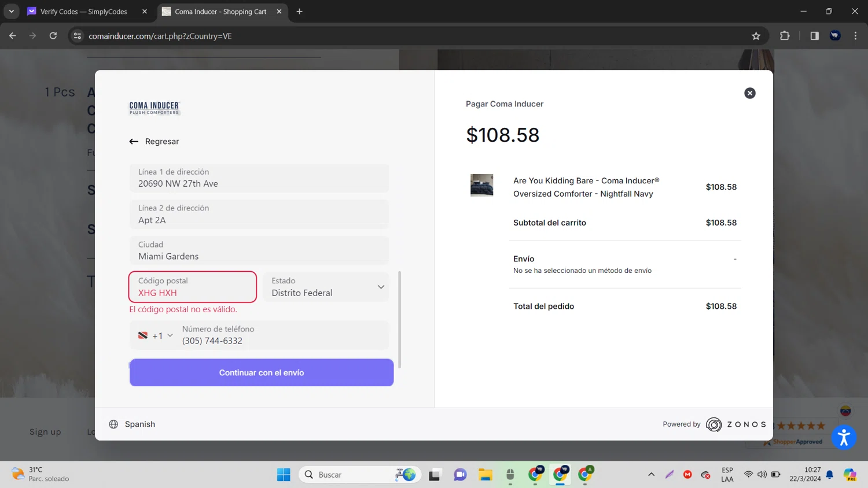Click the Venezuela flag icon on the page
This screenshot has height=488, width=868.
(x=845, y=411)
